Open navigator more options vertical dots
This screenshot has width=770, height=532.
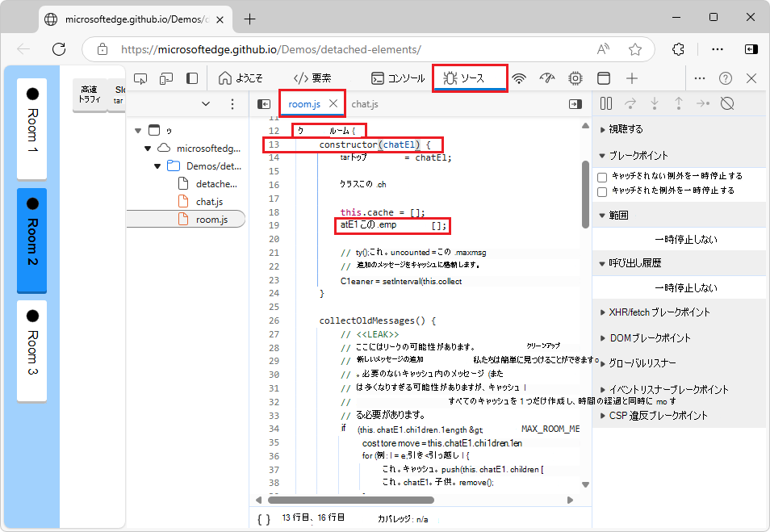point(232,103)
